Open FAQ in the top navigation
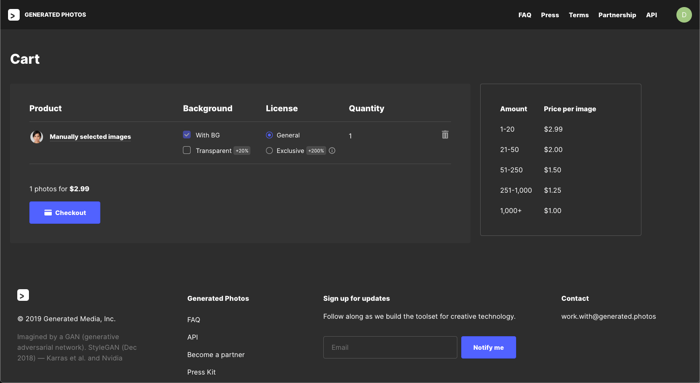The height and width of the screenshot is (383, 700). point(525,15)
